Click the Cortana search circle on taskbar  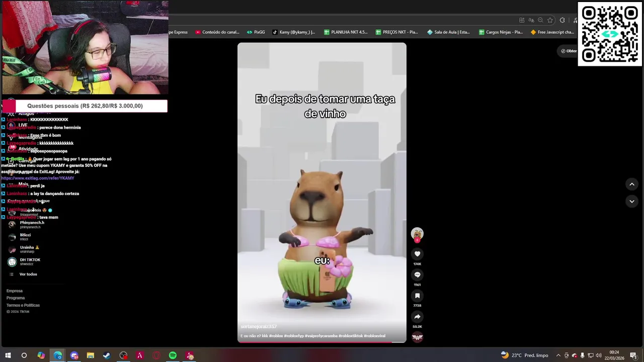coord(24,355)
